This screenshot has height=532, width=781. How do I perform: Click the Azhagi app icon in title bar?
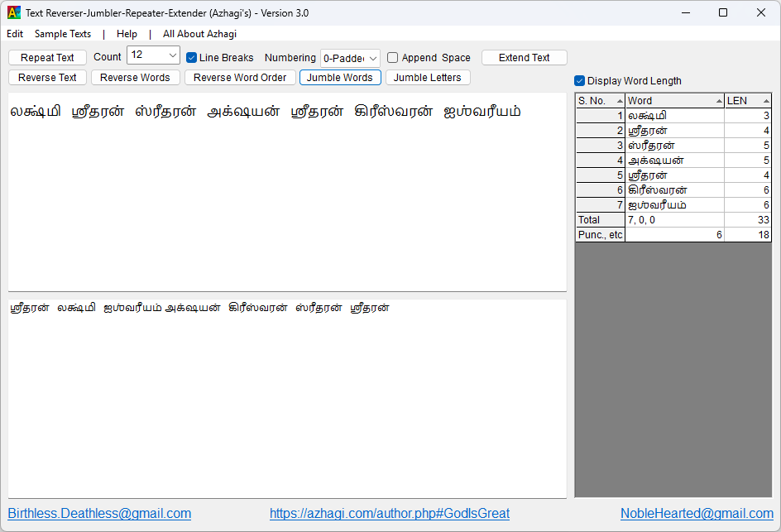click(14, 12)
